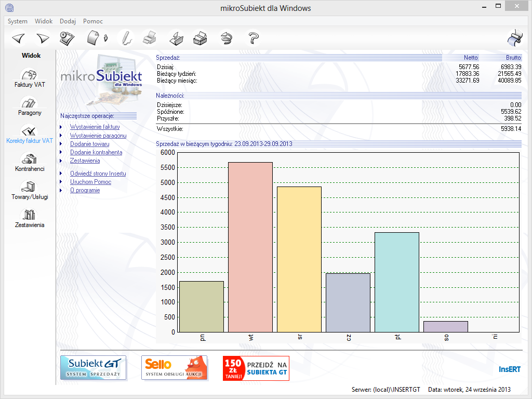532x399 pixels.
Task: Open the Widok menu in the menu bar
Action: click(x=44, y=21)
